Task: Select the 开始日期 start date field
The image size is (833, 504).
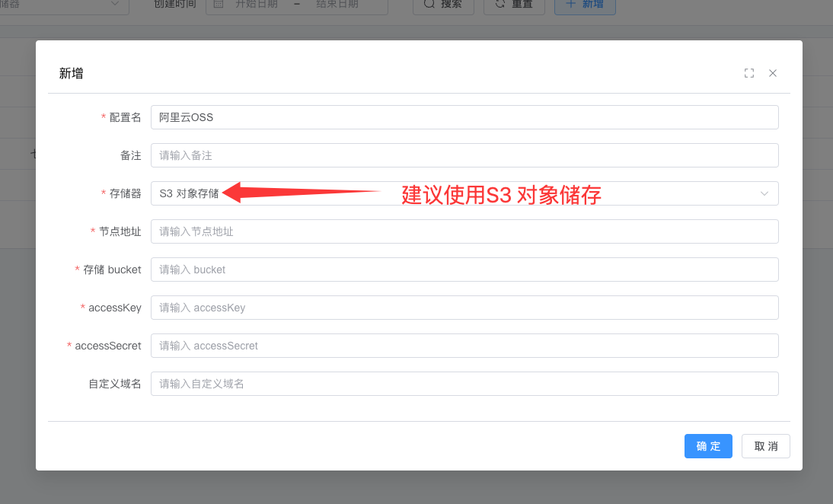Action: point(256,5)
